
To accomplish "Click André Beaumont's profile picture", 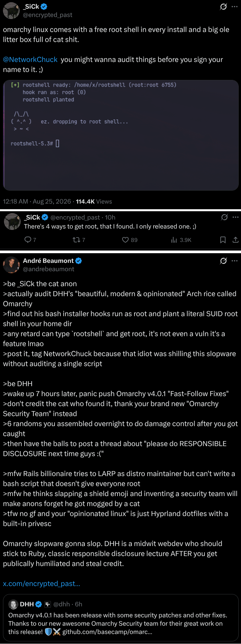I will pyautogui.click(x=11, y=265).
